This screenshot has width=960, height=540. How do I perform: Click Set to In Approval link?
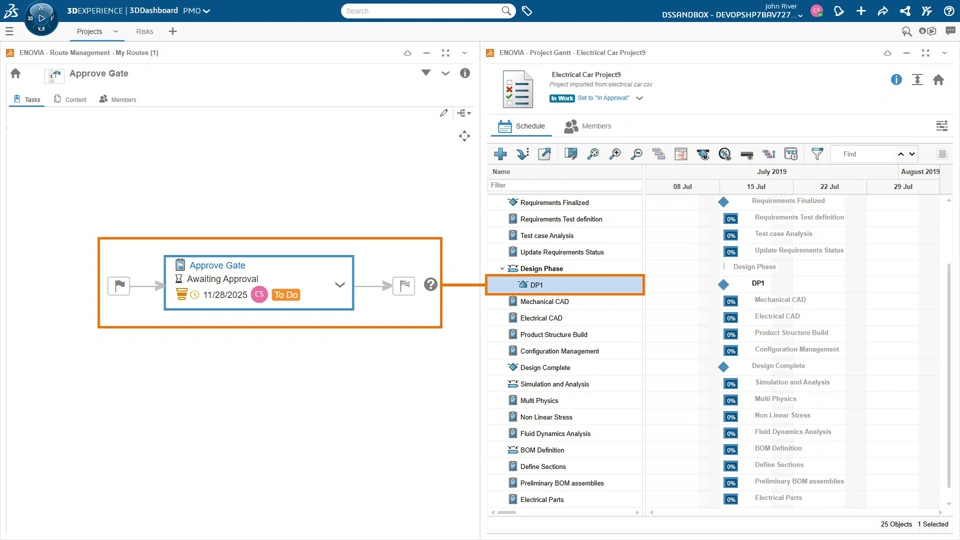603,98
